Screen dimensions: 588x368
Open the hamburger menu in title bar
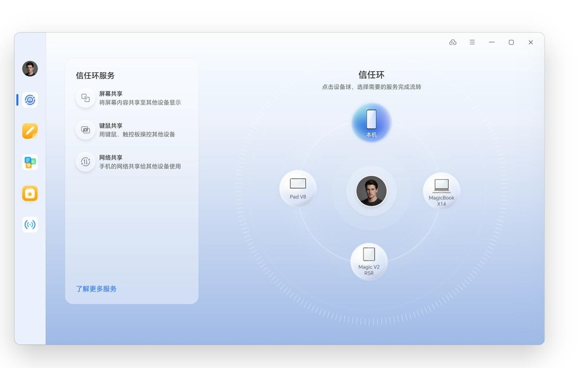472,42
